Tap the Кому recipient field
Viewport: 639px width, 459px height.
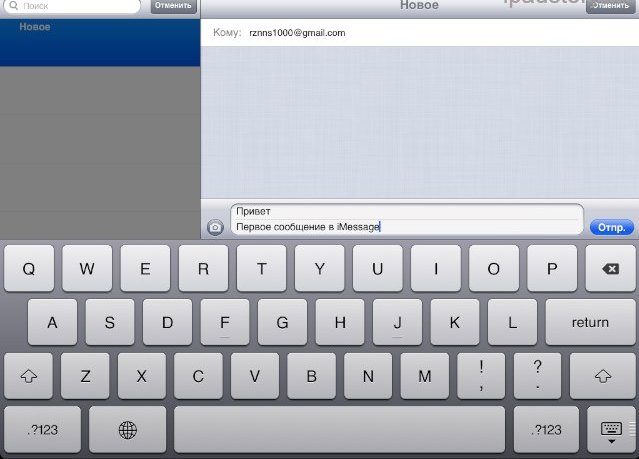[x=420, y=33]
